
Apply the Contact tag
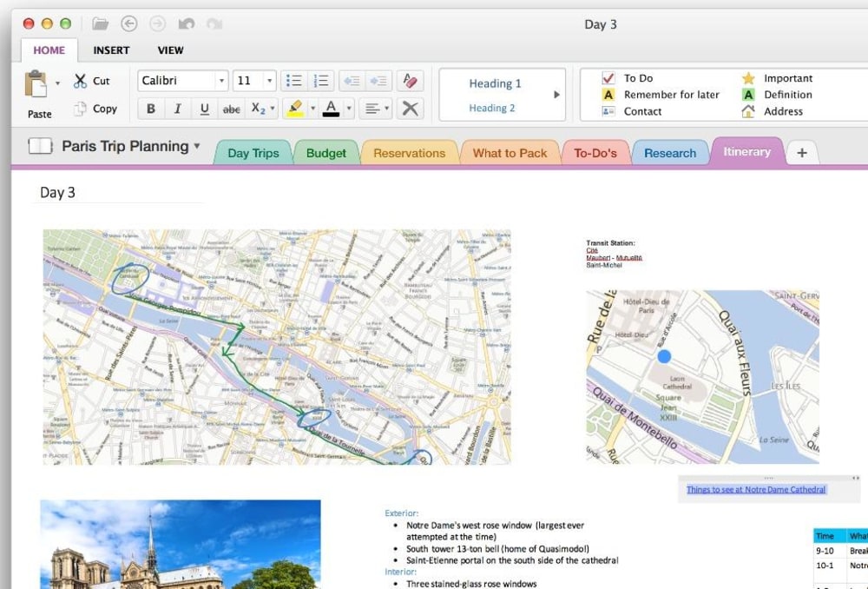[x=632, y=111]
